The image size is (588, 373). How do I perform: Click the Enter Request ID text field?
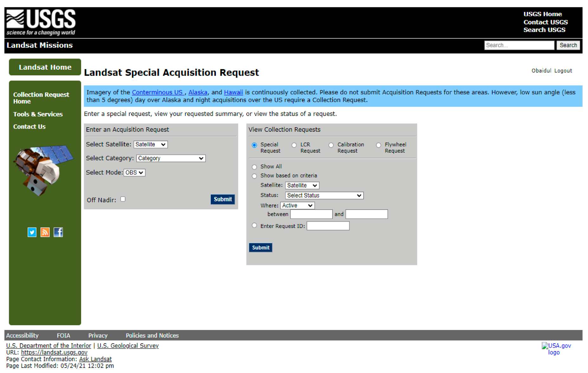tap(328, 226)
